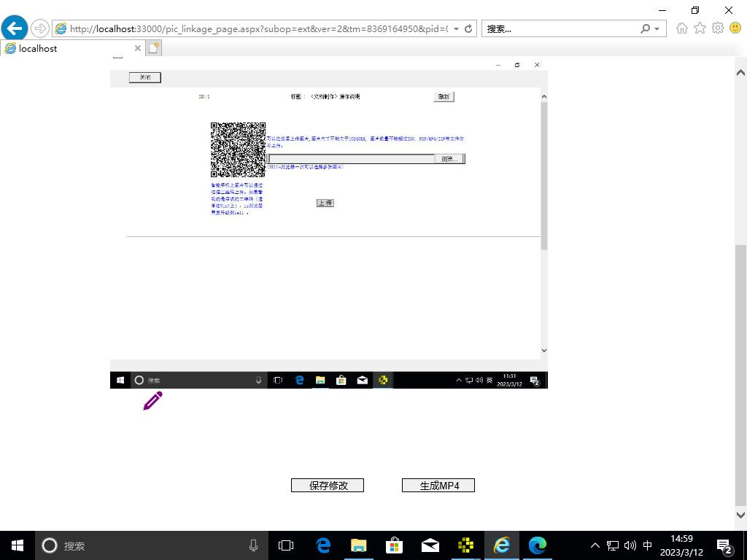This screenshot has width=747, height=560.
Task: Click the purple pencil edit icon
Action: pos(152,401)
